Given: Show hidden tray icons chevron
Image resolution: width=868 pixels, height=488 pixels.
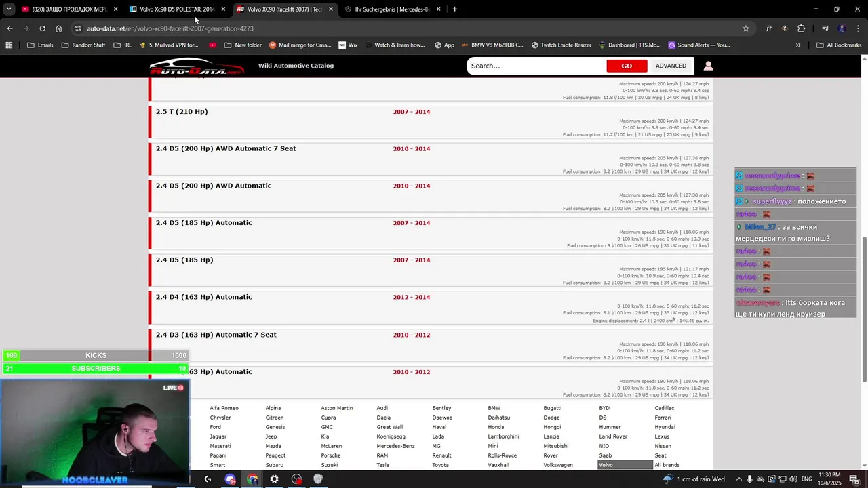Looking at the screenshot, I should click(738, 479).
